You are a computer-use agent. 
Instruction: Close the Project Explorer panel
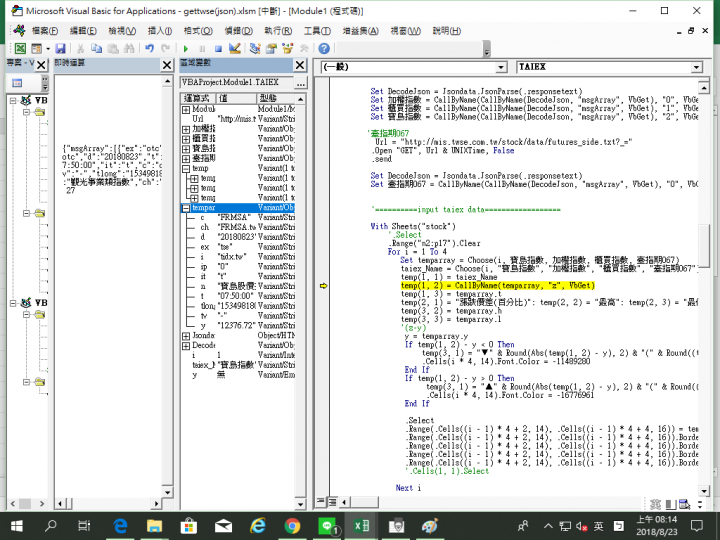[41, 65]
